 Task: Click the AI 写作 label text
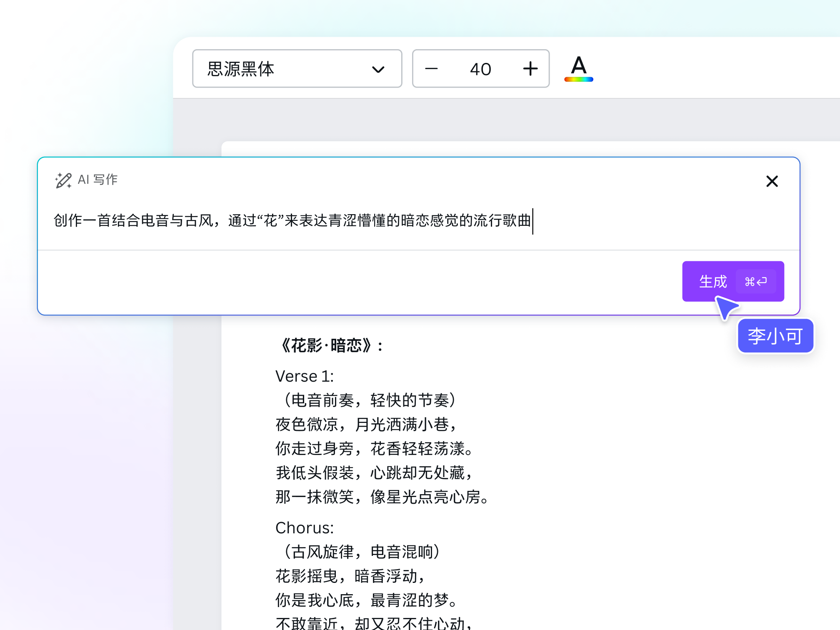(98, 180)
